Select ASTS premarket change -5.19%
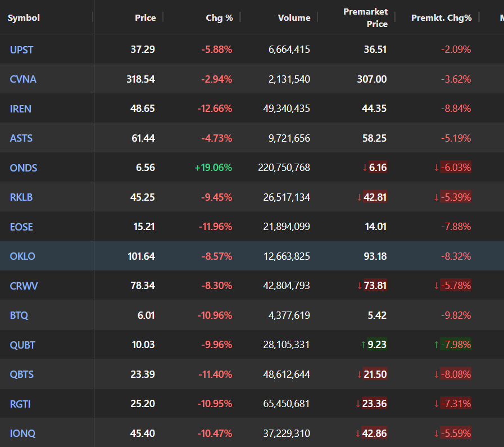Viewport: 504px width, 447px height. coord(456,138)
